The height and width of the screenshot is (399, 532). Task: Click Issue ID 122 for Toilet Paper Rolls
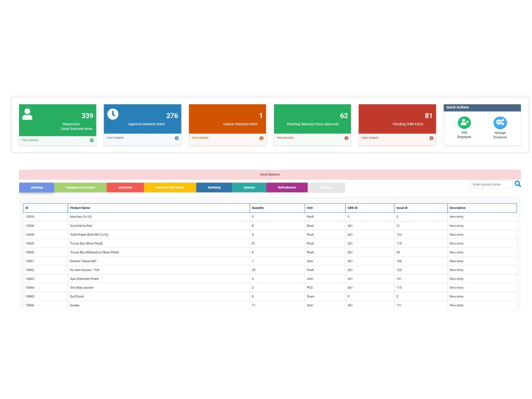[x=399, y=235]
